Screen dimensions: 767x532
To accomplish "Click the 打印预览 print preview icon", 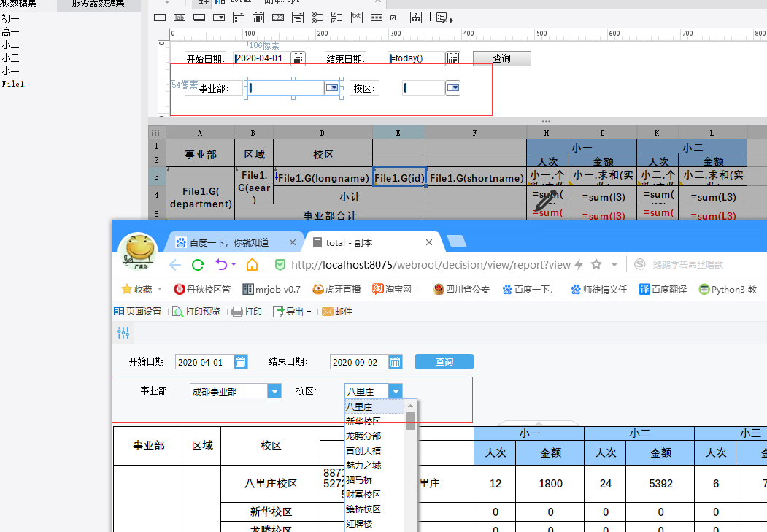I will 177,312.
